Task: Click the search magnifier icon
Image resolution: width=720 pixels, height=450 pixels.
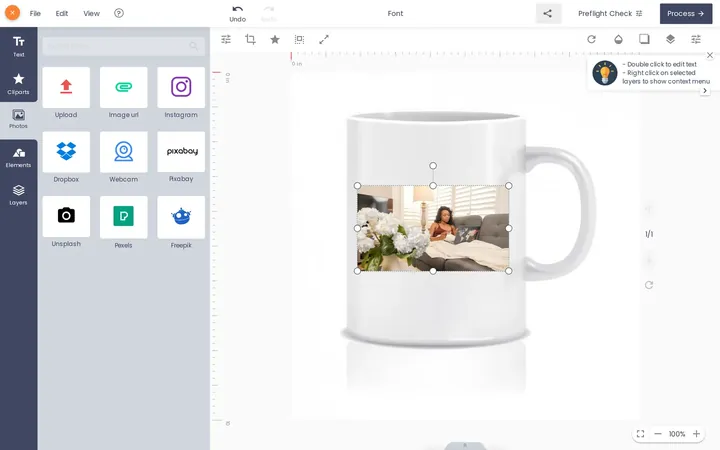Action: point(194,46)
